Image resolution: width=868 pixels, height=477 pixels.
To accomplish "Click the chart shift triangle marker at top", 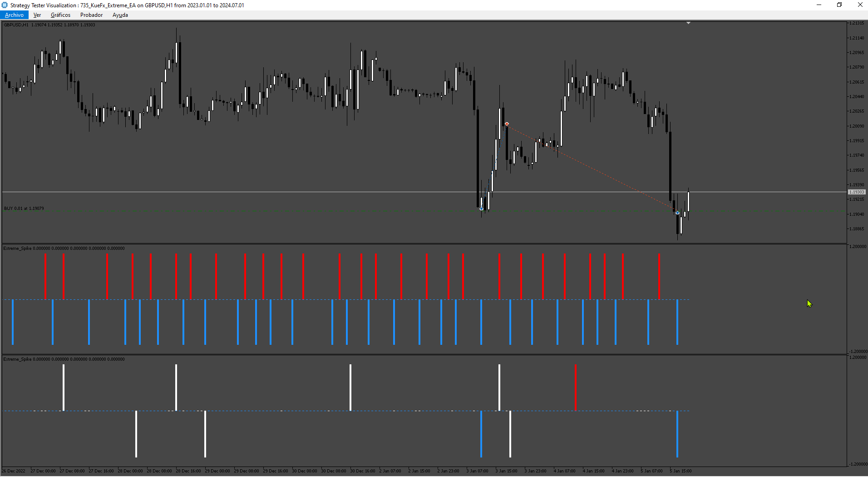I will click(688, 23).
